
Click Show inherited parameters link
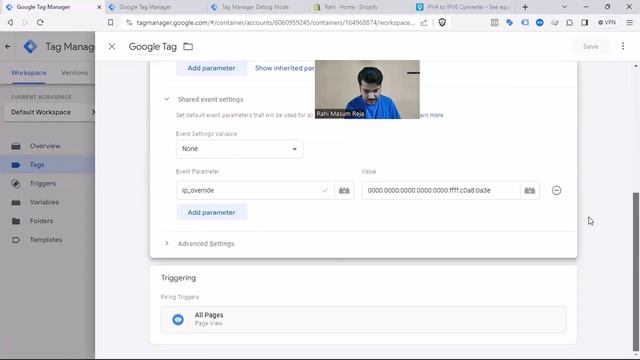tap(284, 68)
